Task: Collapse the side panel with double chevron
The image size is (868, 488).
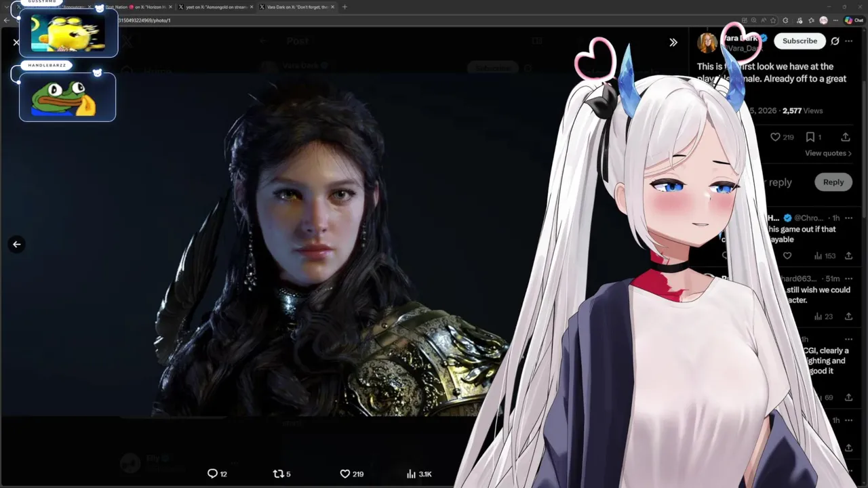Action: click(673, 42)
